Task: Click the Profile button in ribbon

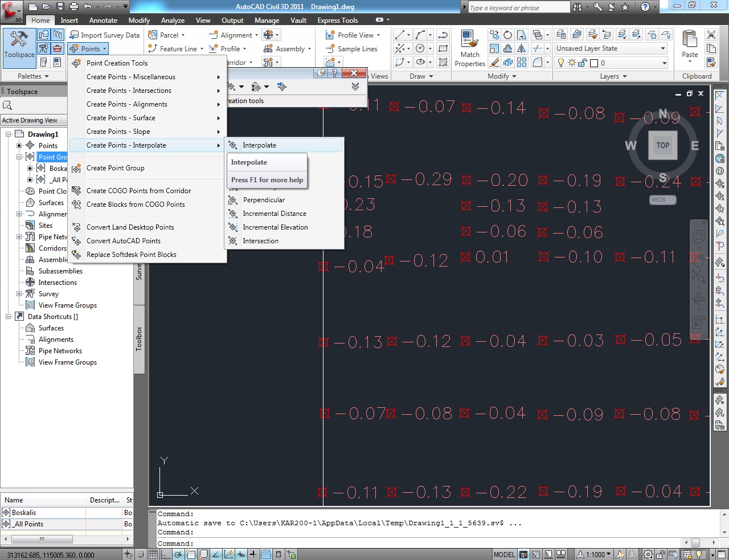Action: [x=228, y=49]
